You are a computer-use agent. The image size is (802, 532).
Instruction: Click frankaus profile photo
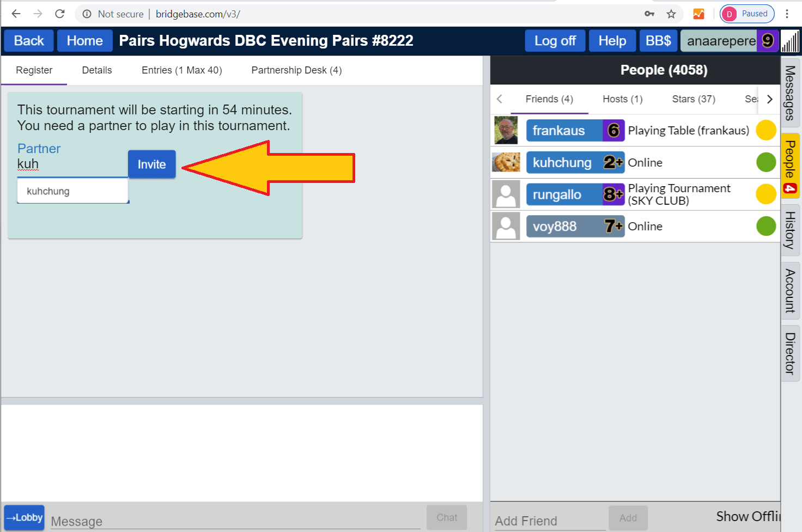click(x=506, y=131)
